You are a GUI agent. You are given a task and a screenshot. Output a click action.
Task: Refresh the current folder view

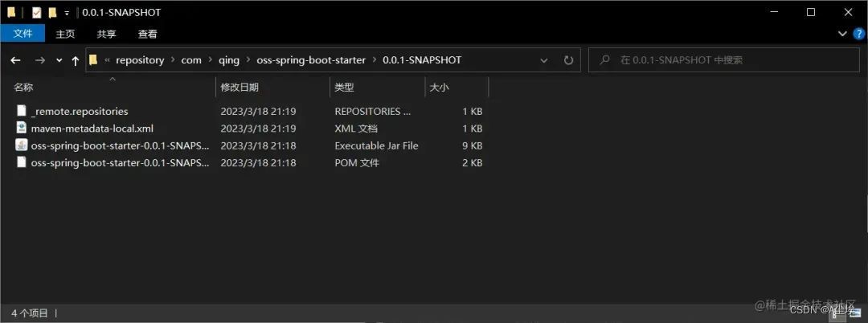(x=568, y=60)
